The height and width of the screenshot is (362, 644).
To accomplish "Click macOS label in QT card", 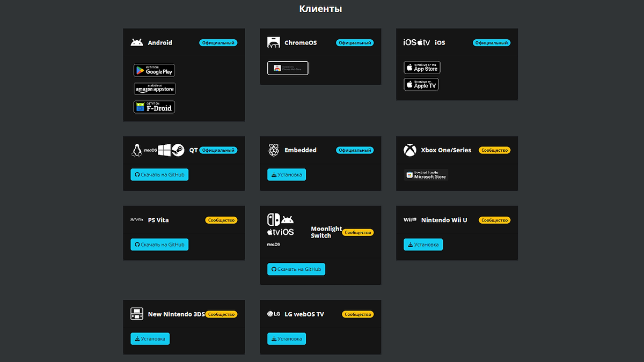I will (x=150, y=151).
